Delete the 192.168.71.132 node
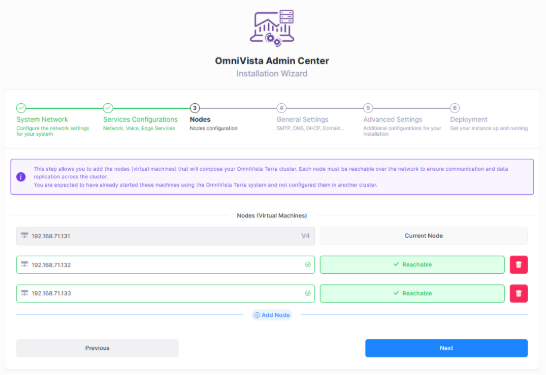The width and height of the screenshot is (546, 375). click(x=518, y=265)
